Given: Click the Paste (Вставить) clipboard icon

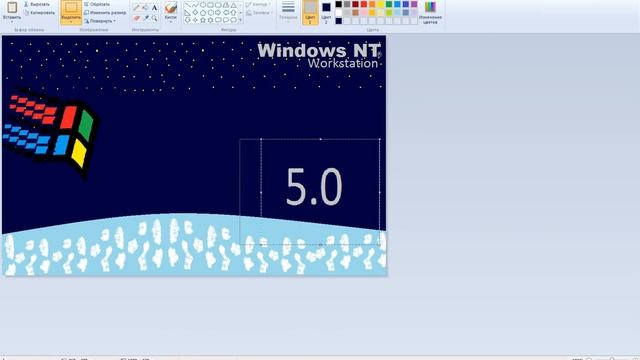Looking at the screenshot, I should (x=12, y=8).
